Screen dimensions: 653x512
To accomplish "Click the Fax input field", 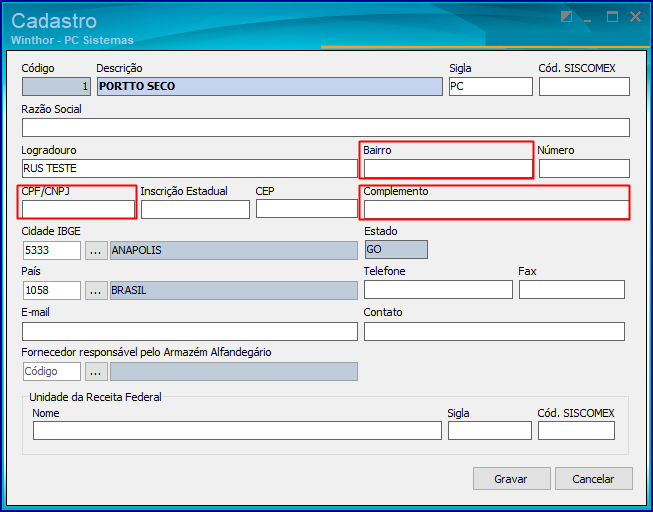I will pyautogui.click(x=572, y=290).
